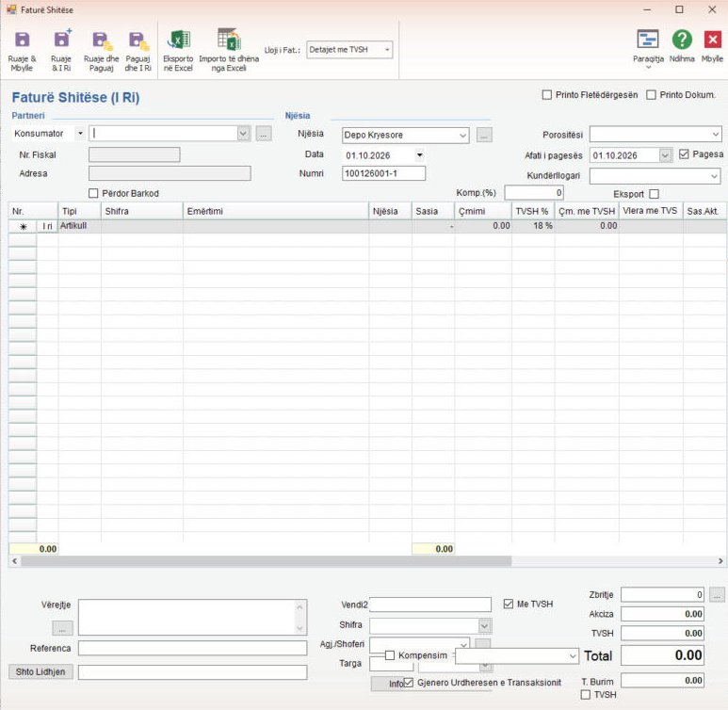This screenshot has width=728, height=710.
Task: Open Afati i pagesës date dropdown
Action: (665, 155)
